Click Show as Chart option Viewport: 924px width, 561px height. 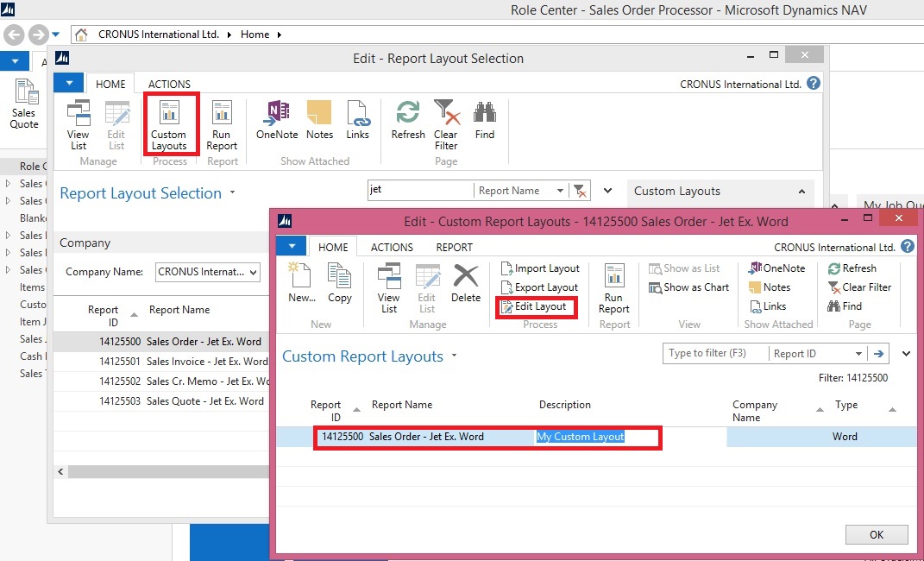pyautogui.click(x=688, y=287)
